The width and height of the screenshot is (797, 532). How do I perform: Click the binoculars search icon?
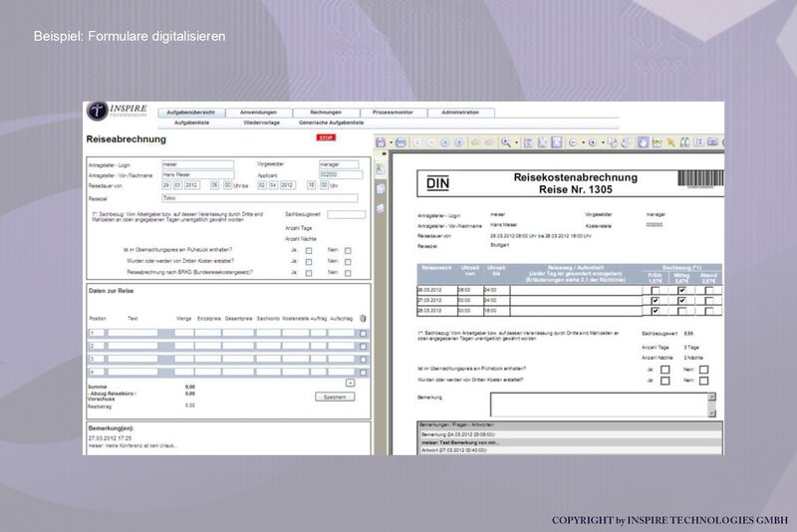685,142
